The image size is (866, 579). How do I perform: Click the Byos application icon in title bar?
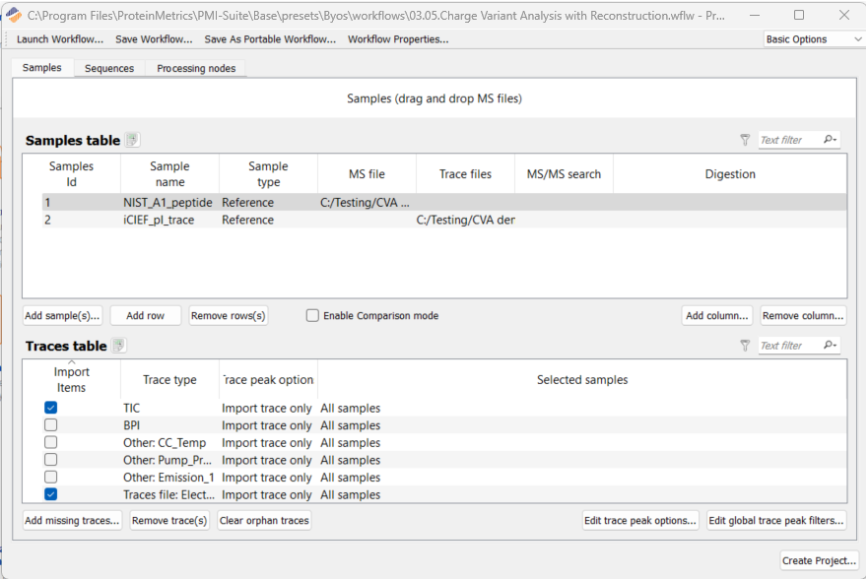pos(13,15)
